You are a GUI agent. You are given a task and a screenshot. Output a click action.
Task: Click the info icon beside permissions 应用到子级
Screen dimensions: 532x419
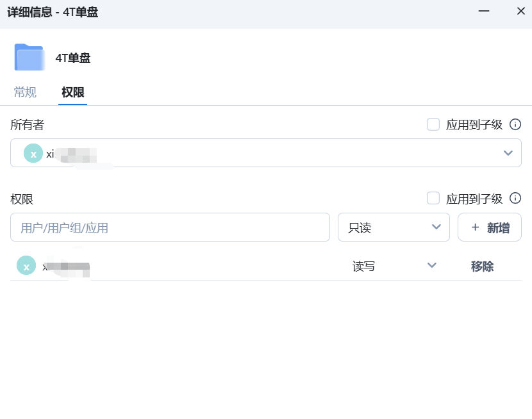[515, 198]
